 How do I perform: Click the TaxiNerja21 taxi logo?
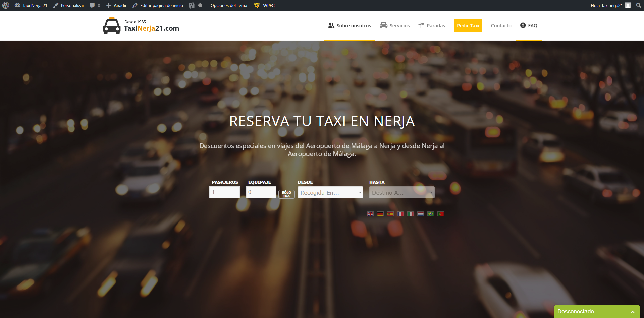coord(111,25)
